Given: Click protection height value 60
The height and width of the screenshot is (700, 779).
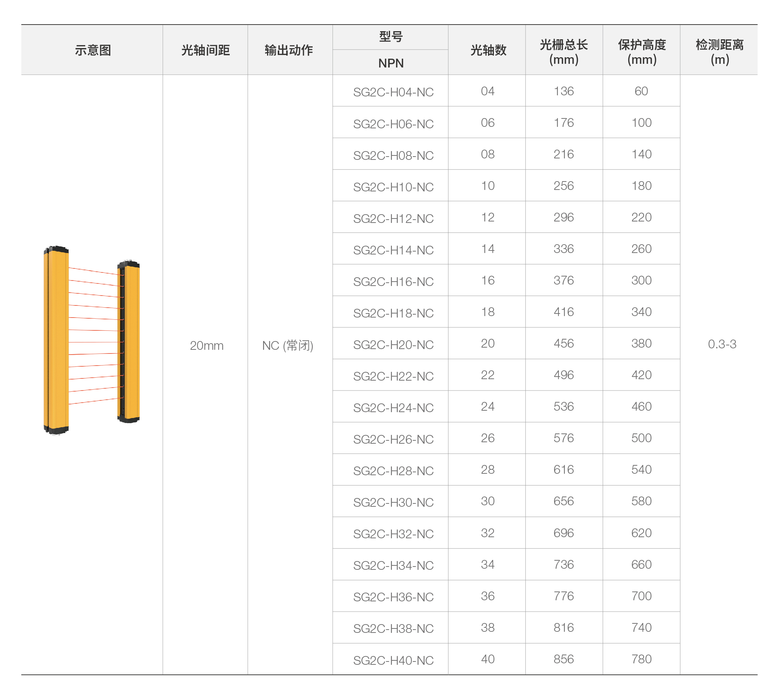Looking at the screenshot, I should tap(641, 91).
